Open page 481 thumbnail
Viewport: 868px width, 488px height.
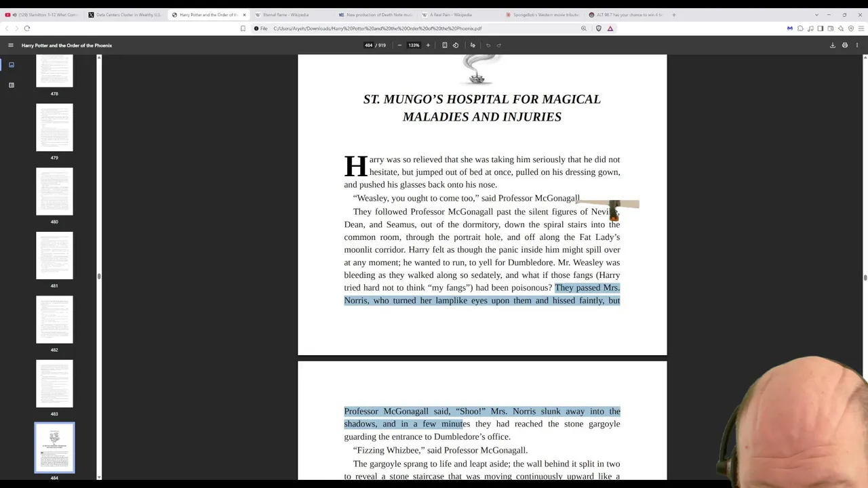click(x=54, y=256)
